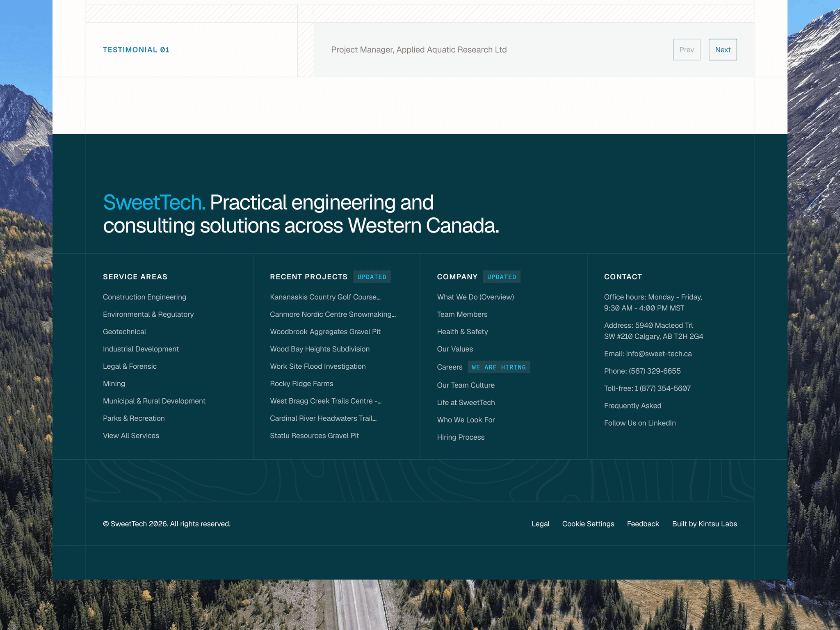Open Our Values link

[x=455, y=349]
